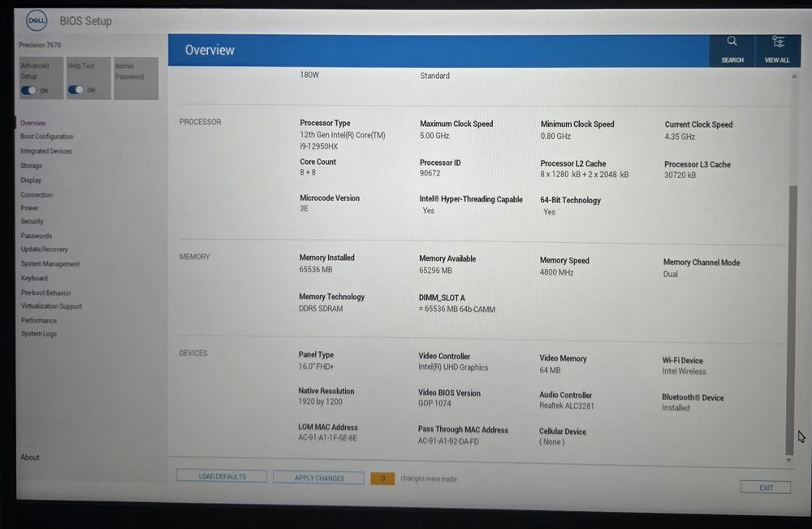Click the Native Resolution 1920 by 1200 value
This screenshot has width=812, height=529.
[320, 401]
